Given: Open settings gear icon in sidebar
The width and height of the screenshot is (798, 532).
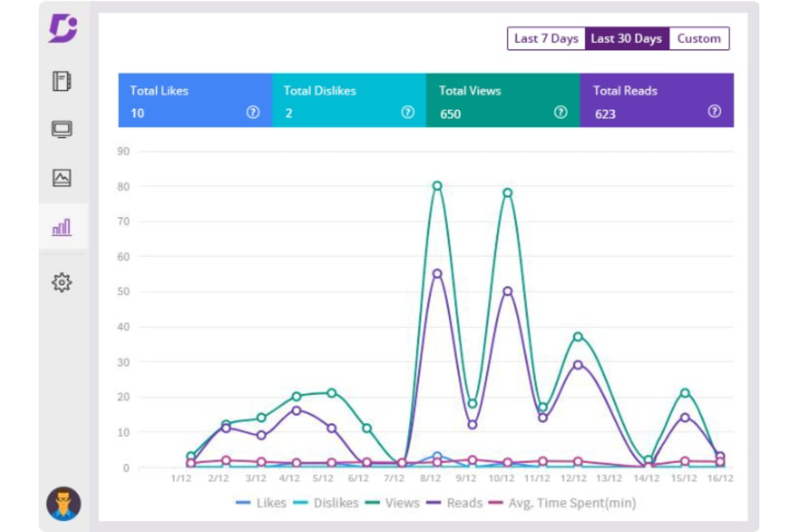Looking at the screenshot, I should click(61, 282).
